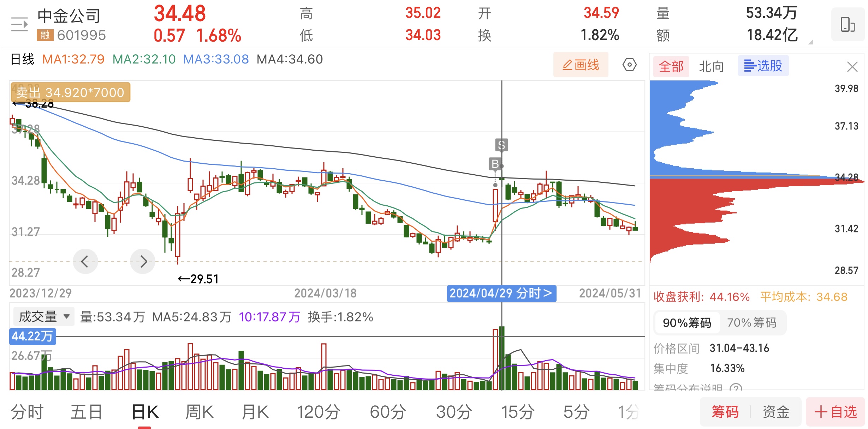The image size is (868, 429).
Task: Switch to 60分 period tab
Action: 388,412
